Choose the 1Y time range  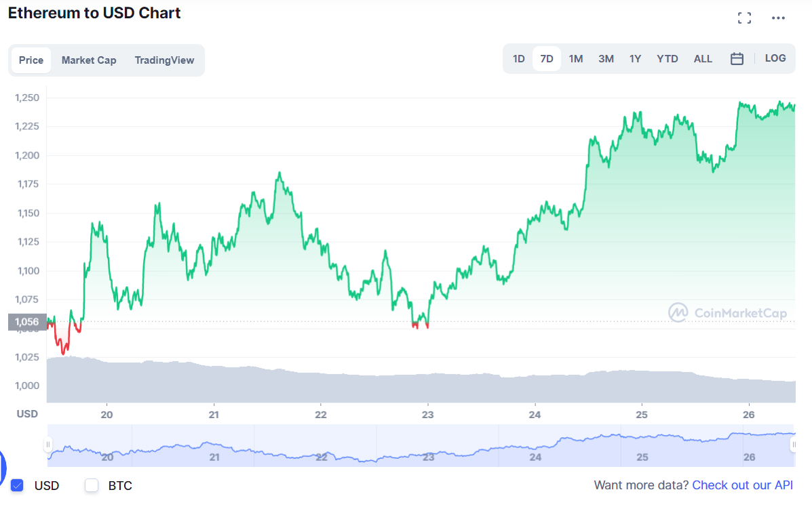[x=636, y=59]
